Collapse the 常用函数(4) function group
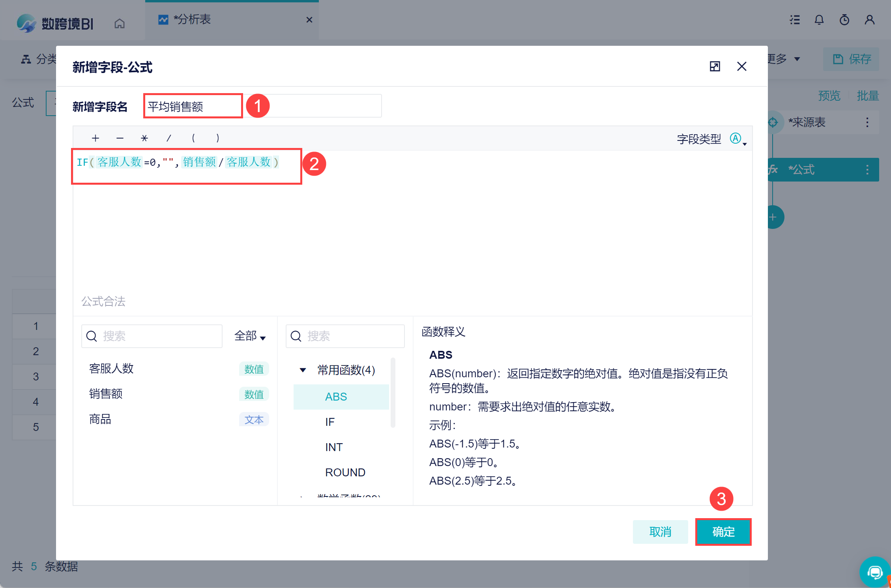The height and width of the screenshot is (588, 891). pyautogui.click(x=303, y=370)
